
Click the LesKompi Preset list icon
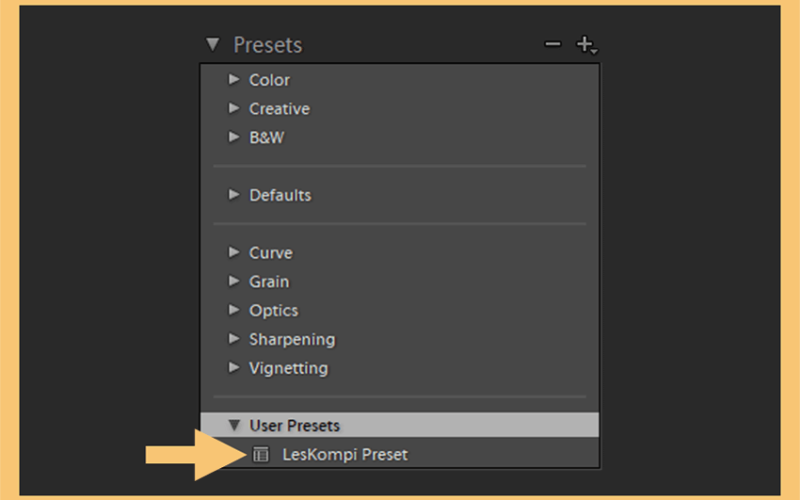coord(261,454)
